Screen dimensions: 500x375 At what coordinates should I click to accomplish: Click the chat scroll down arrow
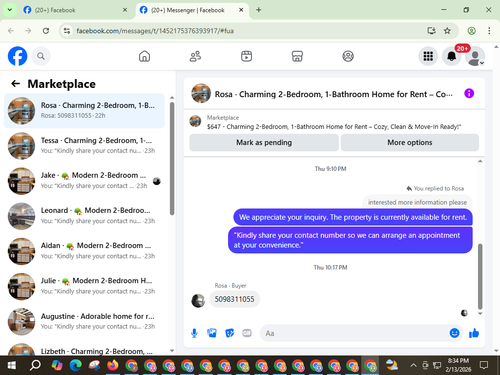tap(480, 313)
